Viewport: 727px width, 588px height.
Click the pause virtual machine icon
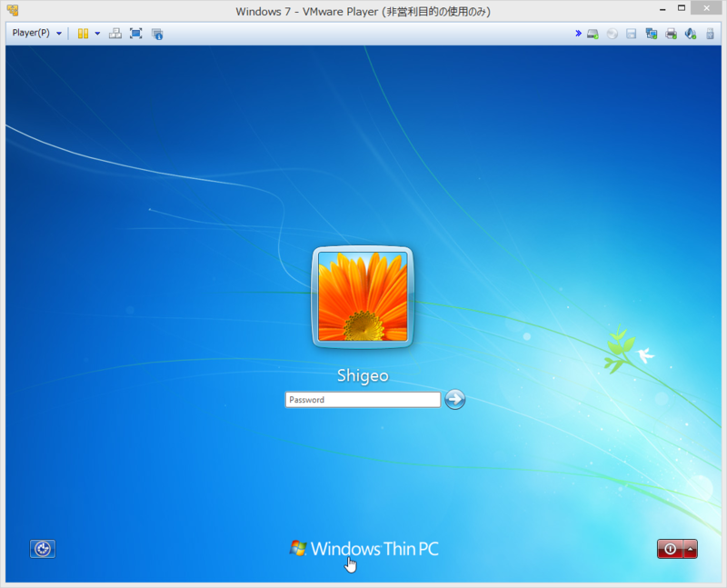[83, 34]
